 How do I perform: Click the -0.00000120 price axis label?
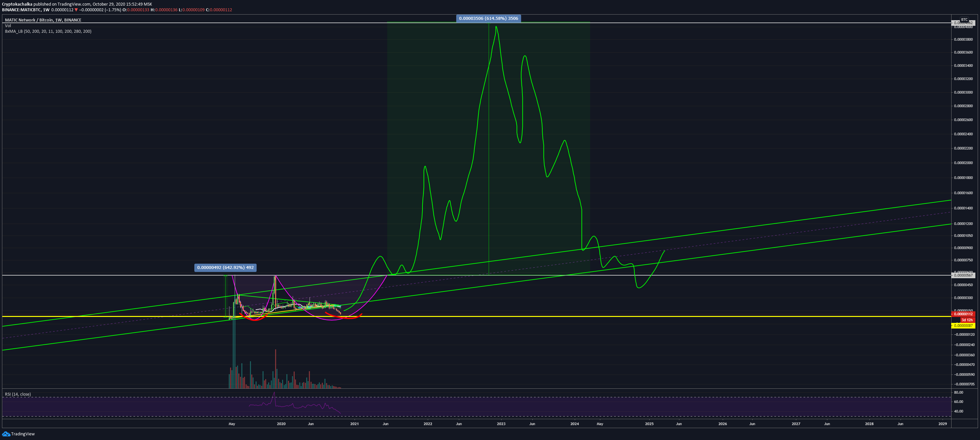click(964, 335)
